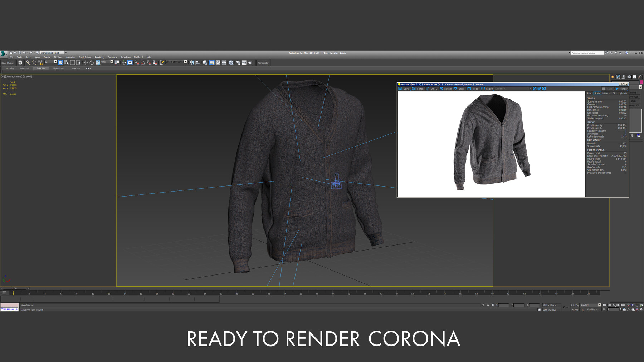Open the key mode Selected dropdown
Screen dimensions: 644x362
(591, 305)
